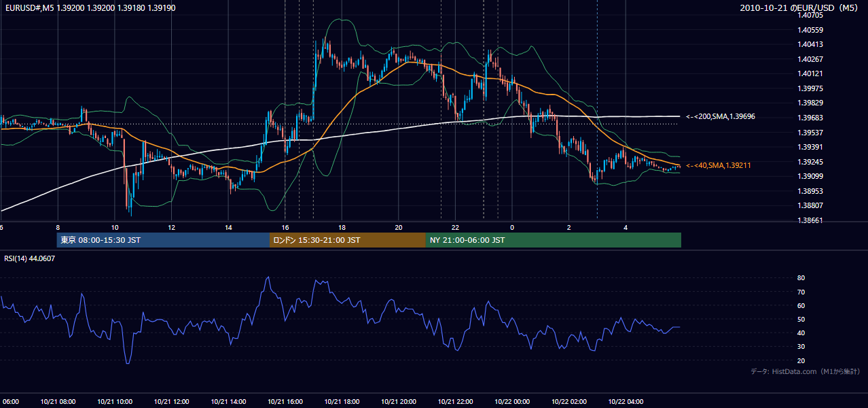Click the 10/21 10:00 bottom time label

(x=115, y=401)
